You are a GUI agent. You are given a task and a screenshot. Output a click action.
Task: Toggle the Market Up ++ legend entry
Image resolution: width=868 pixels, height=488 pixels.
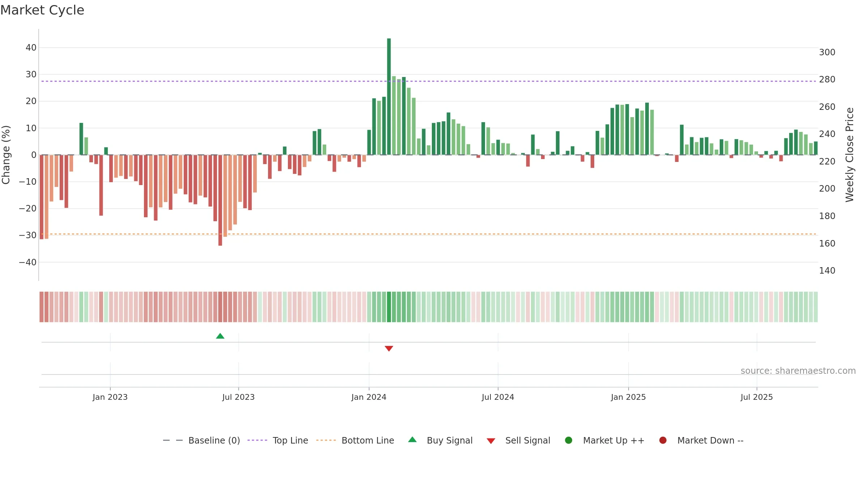[x=605, y=440]
